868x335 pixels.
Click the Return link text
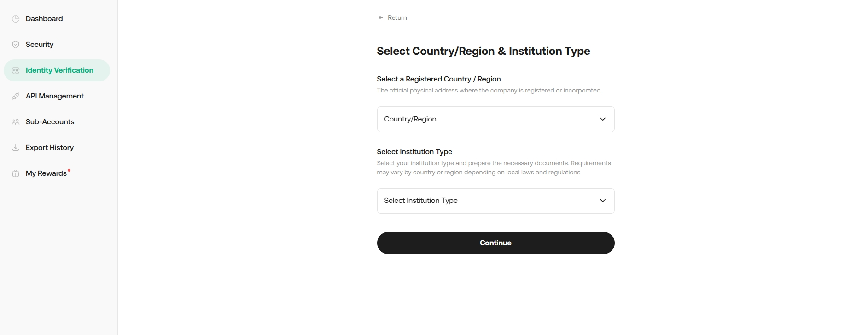397,17
